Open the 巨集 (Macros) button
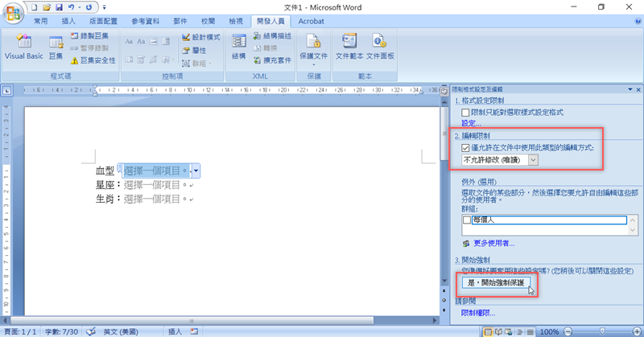644x337 pixels. [x=56, y=47]
